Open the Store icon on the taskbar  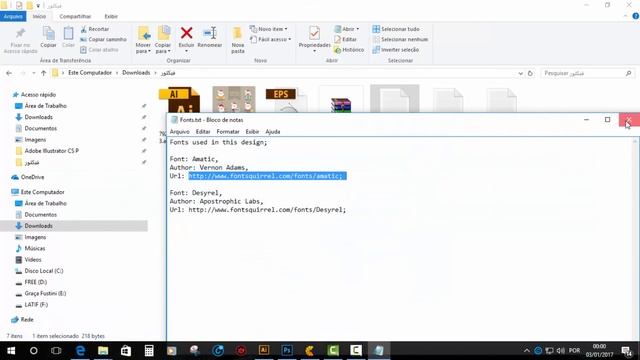pos(126,350)
